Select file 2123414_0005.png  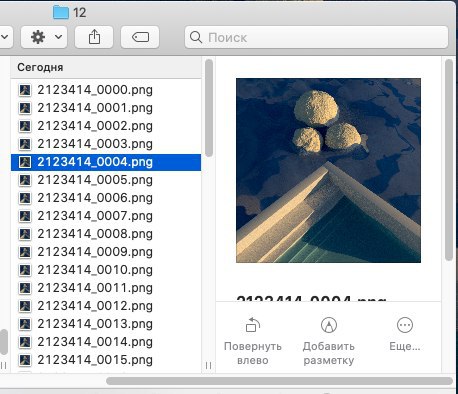[x=106, y=180]
